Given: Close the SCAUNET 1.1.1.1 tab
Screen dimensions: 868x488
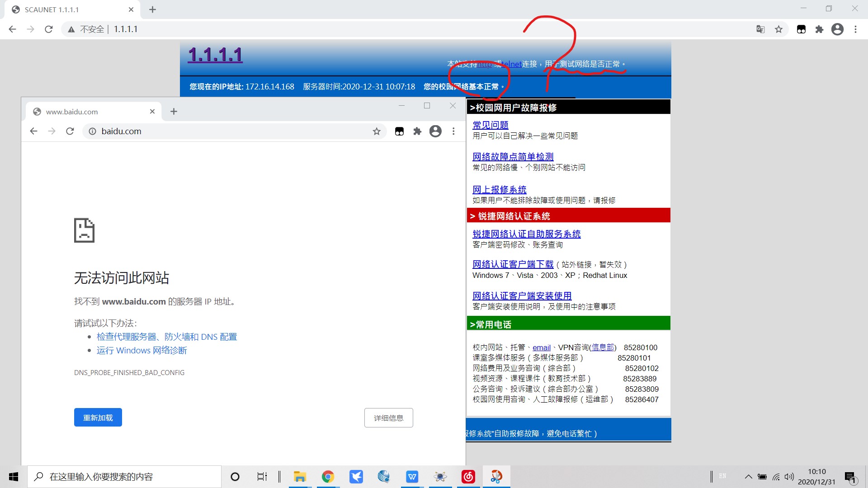Looking at the screenshot, I should tap(131, 9).
